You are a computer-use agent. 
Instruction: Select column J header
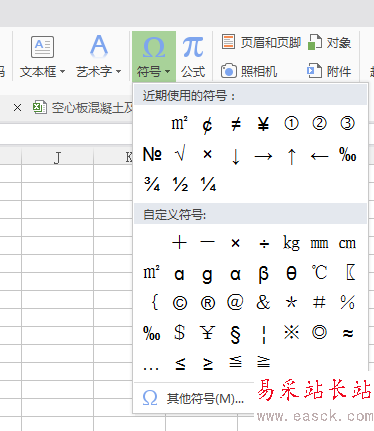pos(57,157)
